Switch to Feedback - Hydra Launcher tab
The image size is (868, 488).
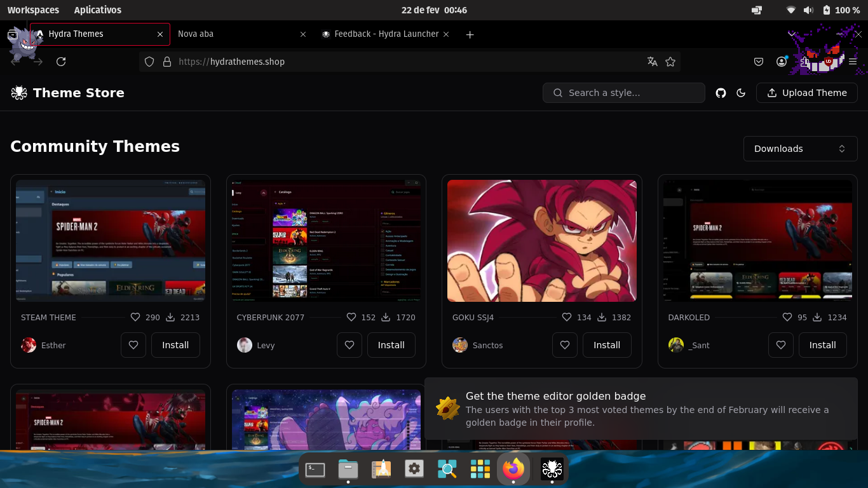381,34
